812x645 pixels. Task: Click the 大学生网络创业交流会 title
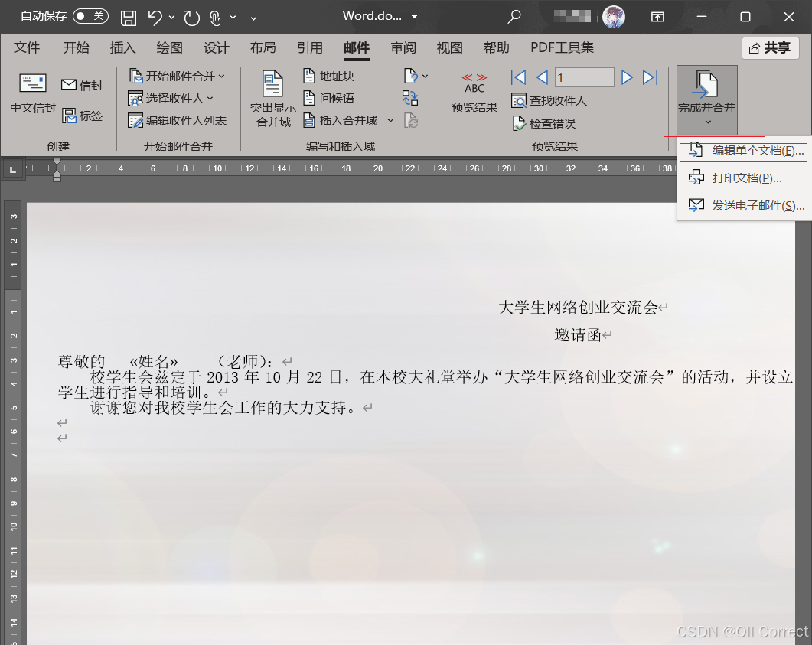click(x=578, y=308)
